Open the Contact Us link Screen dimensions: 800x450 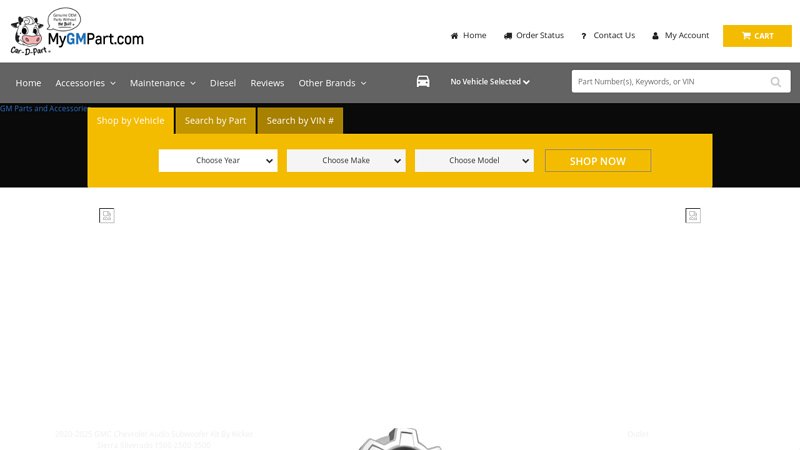[x=614, y=35]
